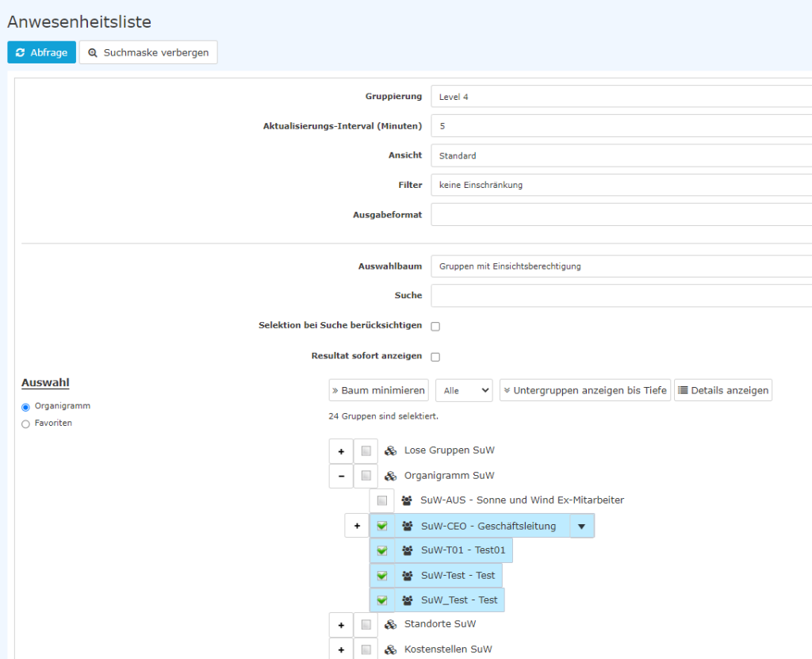The image size is (812, 659).
Task: Click Details anzeigen button
Action: click(x=723, y=390)
